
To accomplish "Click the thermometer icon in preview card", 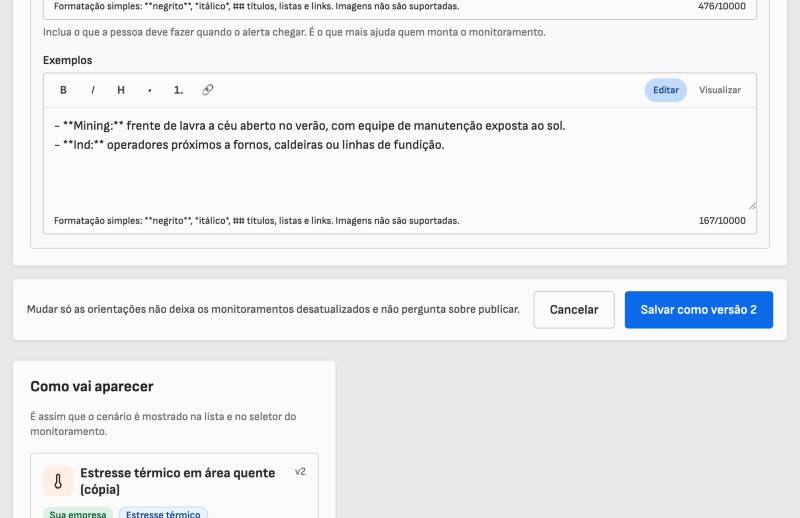I will pyautogui.click(x=58, y=481).
